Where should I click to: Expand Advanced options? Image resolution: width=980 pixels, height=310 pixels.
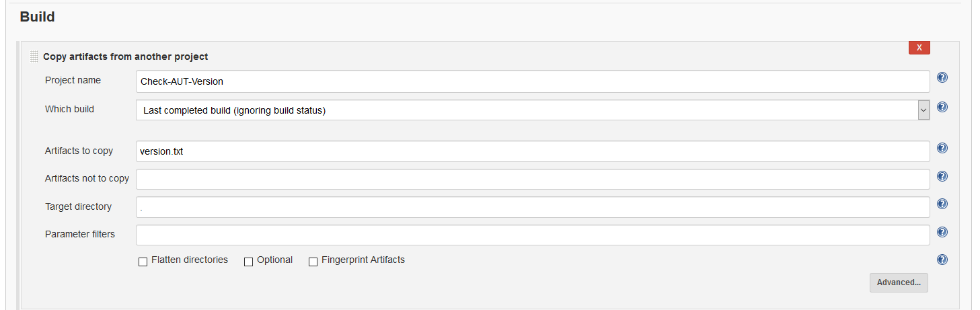899,282
